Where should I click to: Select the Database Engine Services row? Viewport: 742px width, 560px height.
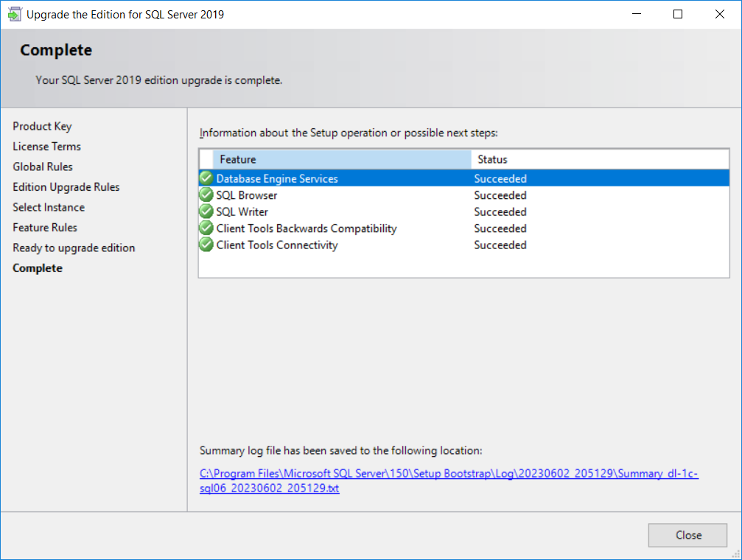tap(463, 178)
